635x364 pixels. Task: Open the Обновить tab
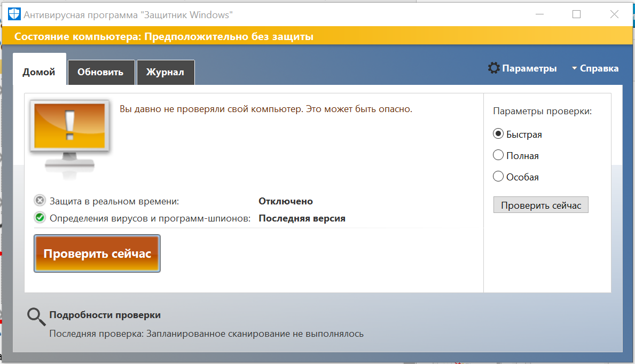(x=101, y=72)
